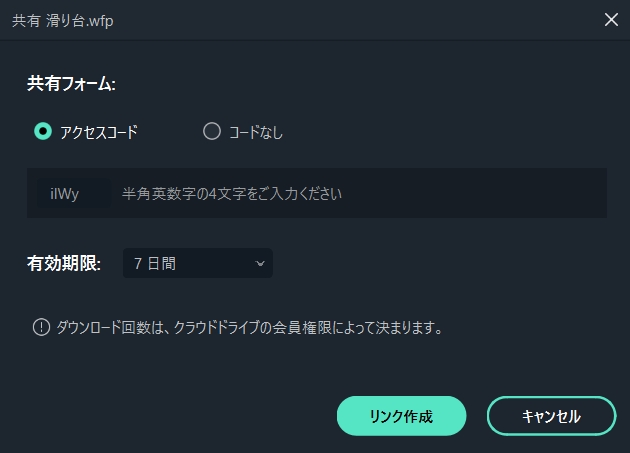
Task: Click the 有効期限: label
Action: 64,264
